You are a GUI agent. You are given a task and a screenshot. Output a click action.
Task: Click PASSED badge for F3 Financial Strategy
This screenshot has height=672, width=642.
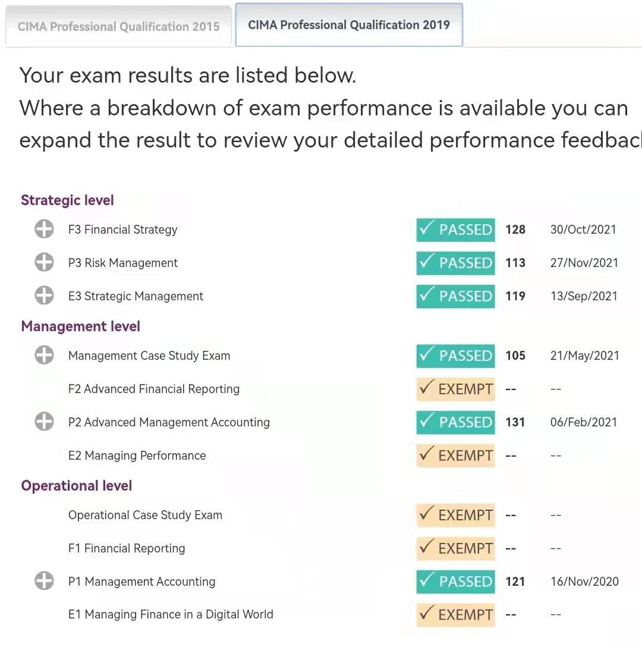456,230
